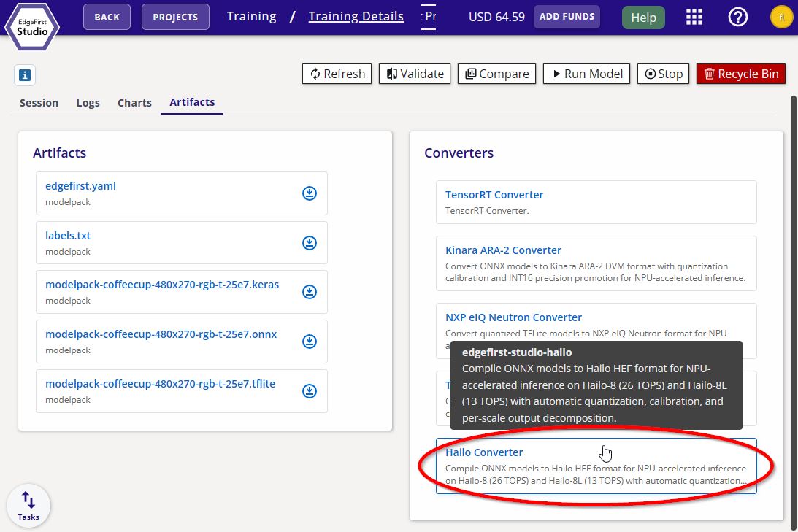The width and height of the screenshot is (798, 532).
Task: Download labels.txt artifact
Action: (310, 242)
